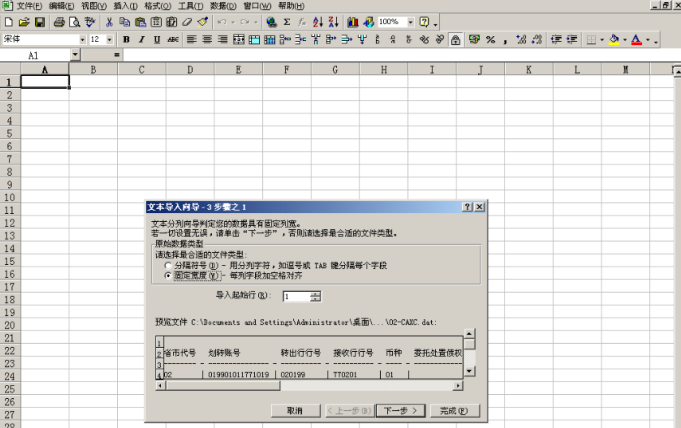
Task: Run spell check with the ABC checkmark icon
Action: click(x=90, y=22)
